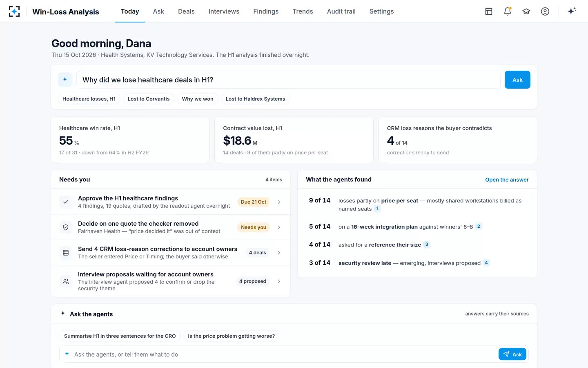This screenshot has height=368, width=588.
Task: Open the layout panel icon in header
Action: 489,11
